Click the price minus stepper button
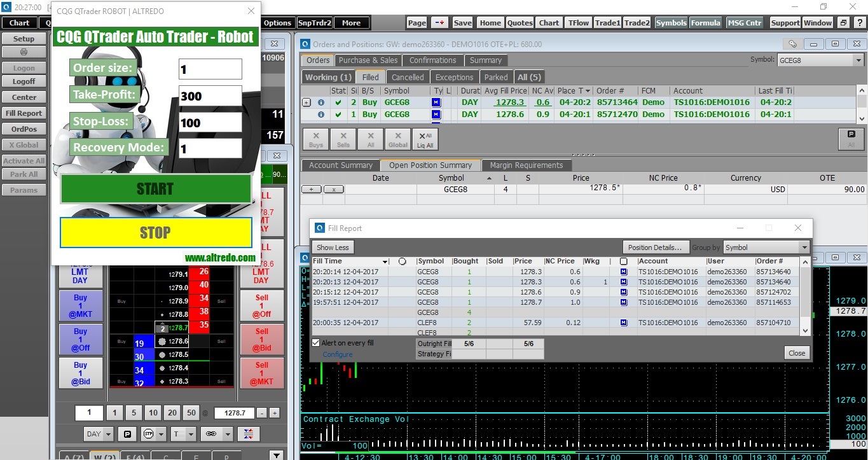 click(x=261, y=413)
